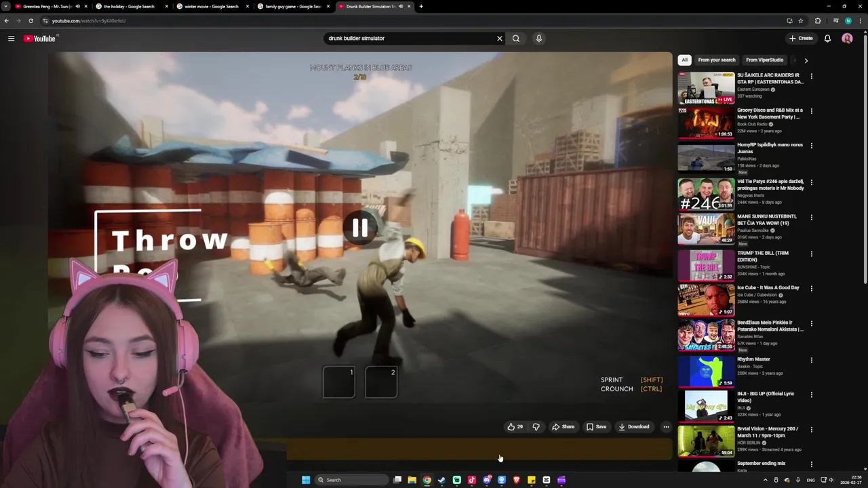The width and height of the screenshot is (868, 488).
Task: Run the YouTube magnifier search button
Action: click(516, 39)
